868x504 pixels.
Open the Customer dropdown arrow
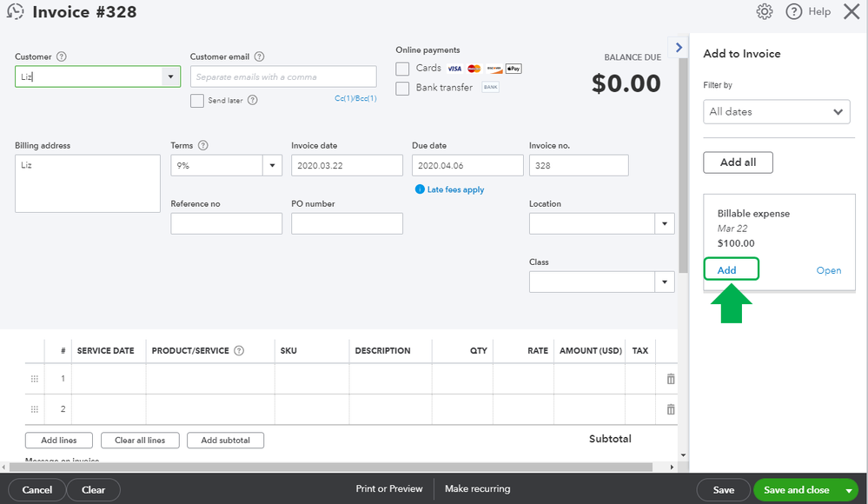click(x=170, y=77)
